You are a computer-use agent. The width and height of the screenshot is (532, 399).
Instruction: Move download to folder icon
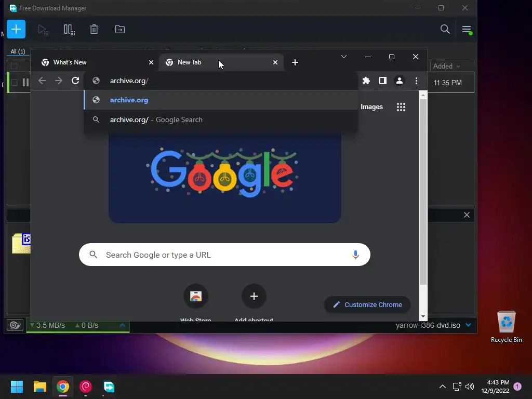(120, 29)
